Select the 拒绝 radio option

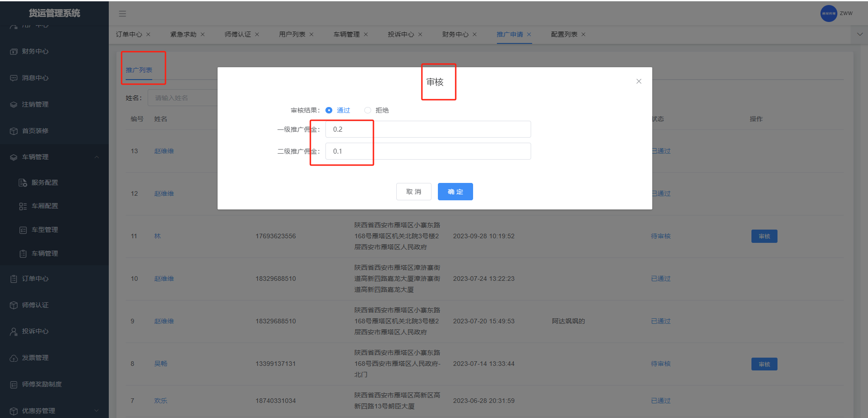coord(367,110)
